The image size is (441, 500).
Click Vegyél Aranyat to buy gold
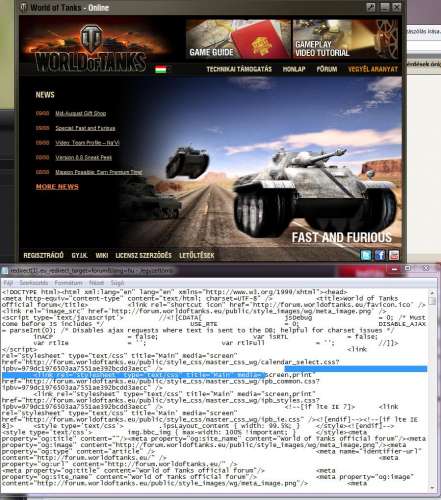click(373, 69)
